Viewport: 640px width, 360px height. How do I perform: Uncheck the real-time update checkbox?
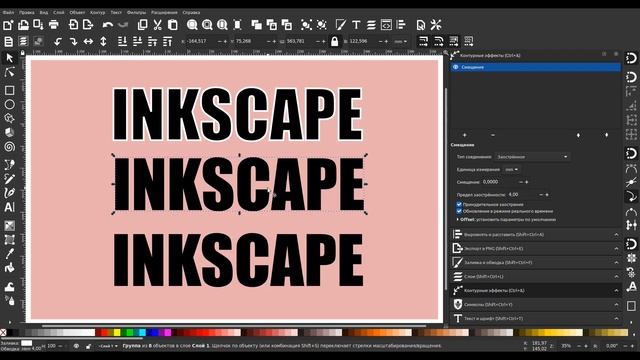click(459, 211)
